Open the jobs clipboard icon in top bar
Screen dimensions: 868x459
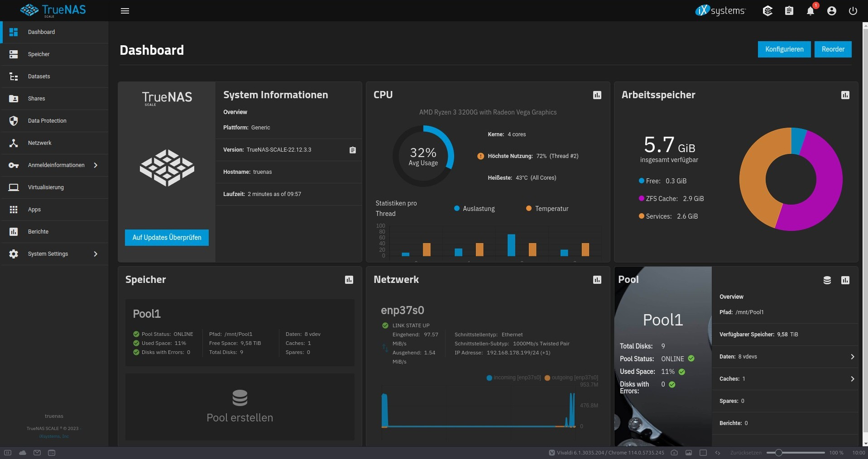789,11
